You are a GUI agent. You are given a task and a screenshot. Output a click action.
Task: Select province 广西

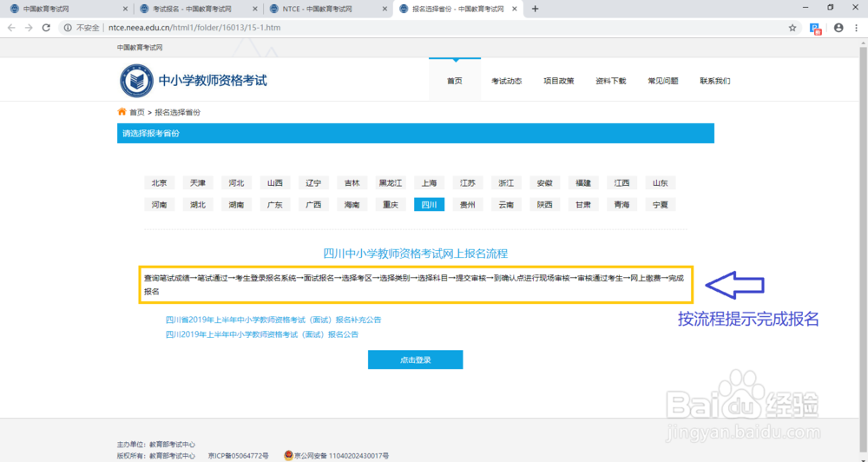(313, 204)
